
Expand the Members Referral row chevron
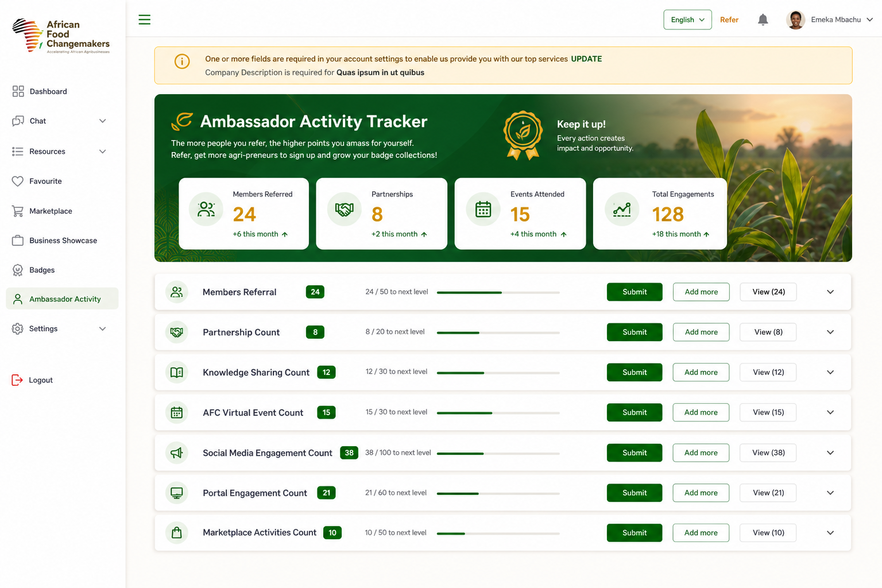click(830, 292)
